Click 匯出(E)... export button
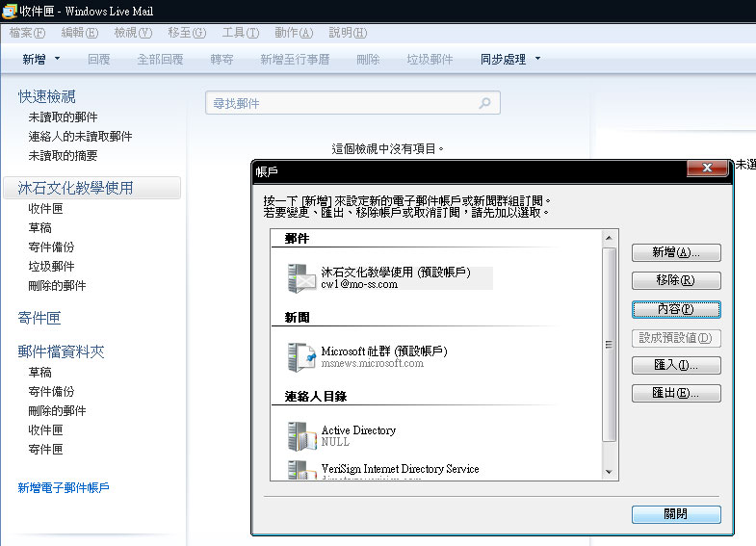Image resolution: width=756 pixels, height=546 pixels. (676, 393)
